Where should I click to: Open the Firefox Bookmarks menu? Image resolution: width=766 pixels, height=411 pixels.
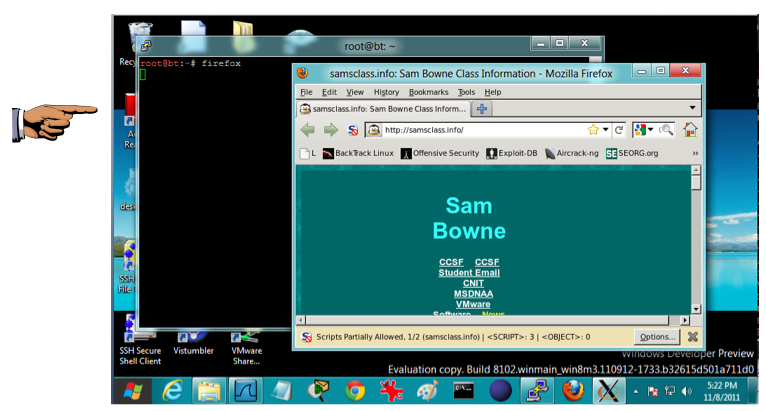[x=428, y=92]
